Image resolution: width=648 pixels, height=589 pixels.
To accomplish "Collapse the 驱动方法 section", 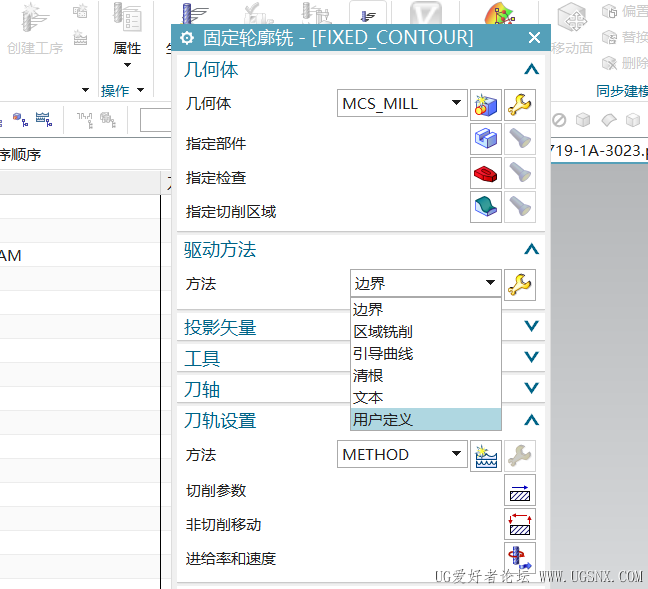I will [531, 249].
